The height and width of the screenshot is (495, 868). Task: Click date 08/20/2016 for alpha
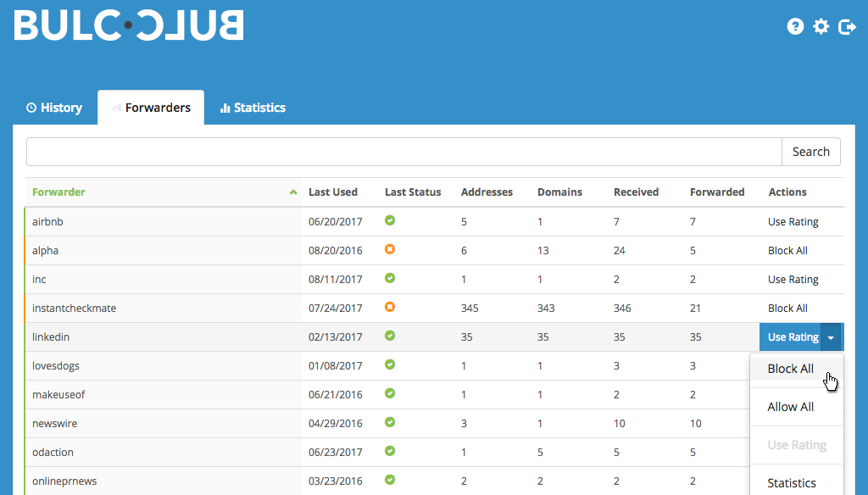coord(336,251)
